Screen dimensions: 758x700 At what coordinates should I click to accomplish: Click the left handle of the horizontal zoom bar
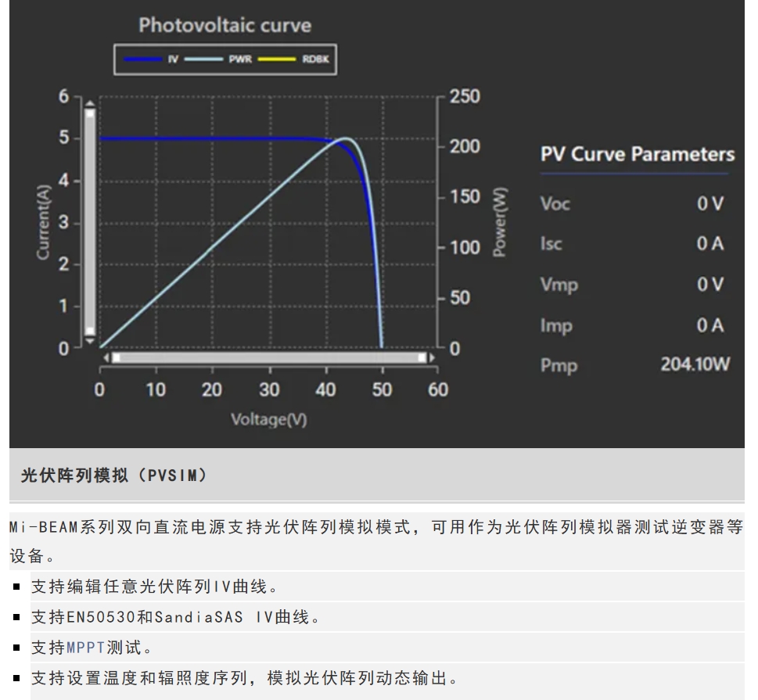(x=116, y=357)
